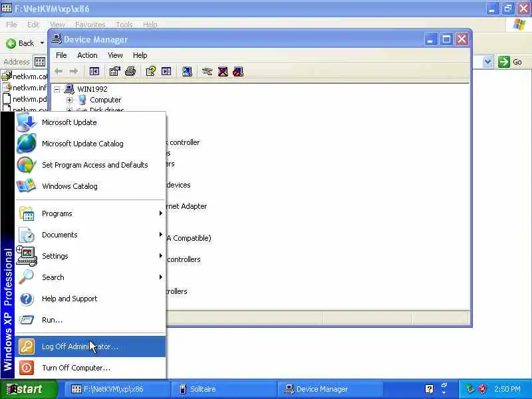This screenshot has width=532, height=399.
Task: Click the Update Driver toolbar icon
Action: click(x=207, y=71)
